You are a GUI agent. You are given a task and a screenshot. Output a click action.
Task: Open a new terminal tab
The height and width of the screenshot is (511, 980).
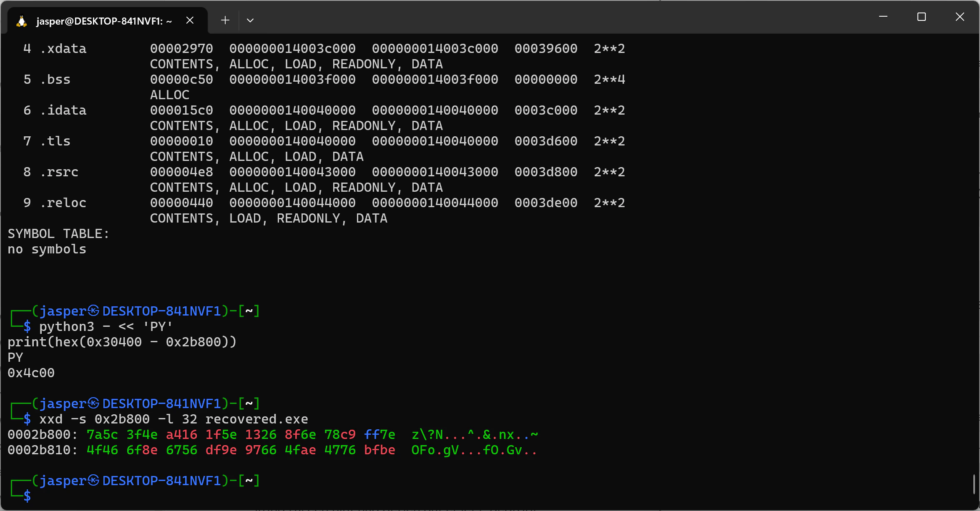pyautogui.click(x=225, y=20)
